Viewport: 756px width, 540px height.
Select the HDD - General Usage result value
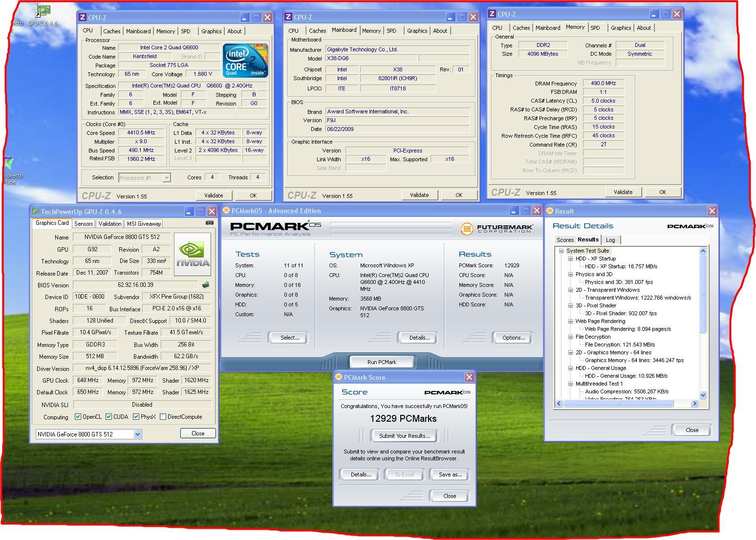pyautogui.click(x=626, y=376)
